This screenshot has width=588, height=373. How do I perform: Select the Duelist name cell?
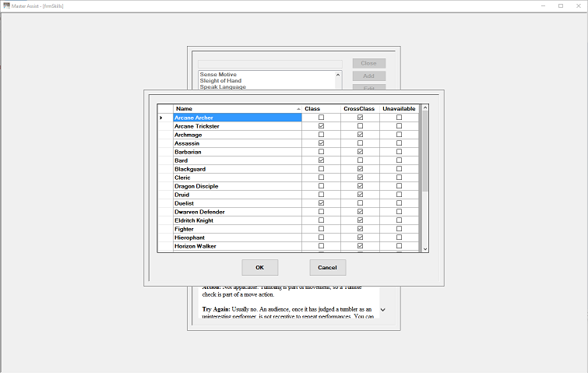238,203
